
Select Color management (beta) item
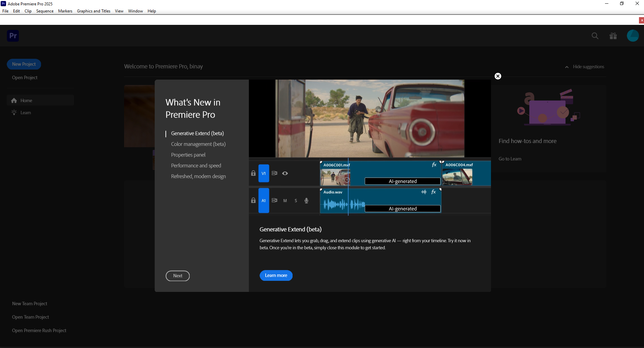tap(198, 144)
